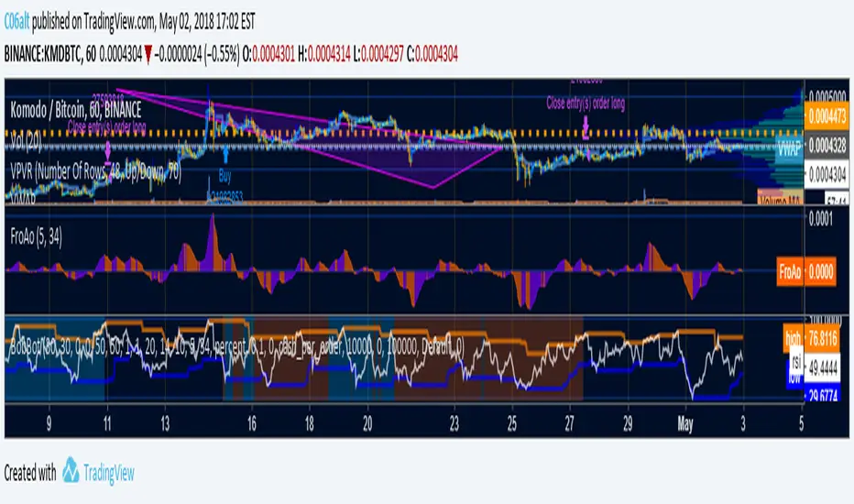This screenshot has width=854, height=504.
Task: Click the 29.6774 low value label
Action: click(x=823, y=394)
